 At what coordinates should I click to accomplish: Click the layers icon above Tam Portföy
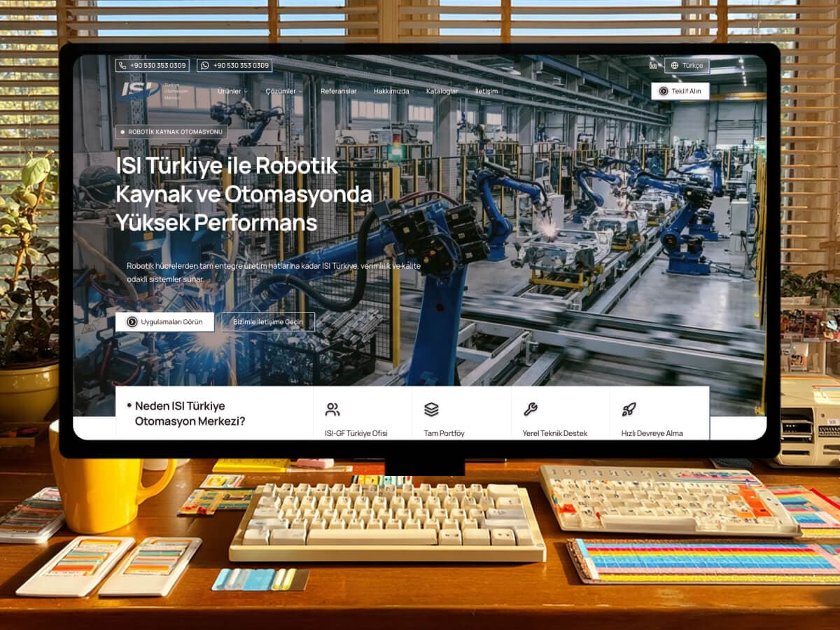tap(430, 407)
